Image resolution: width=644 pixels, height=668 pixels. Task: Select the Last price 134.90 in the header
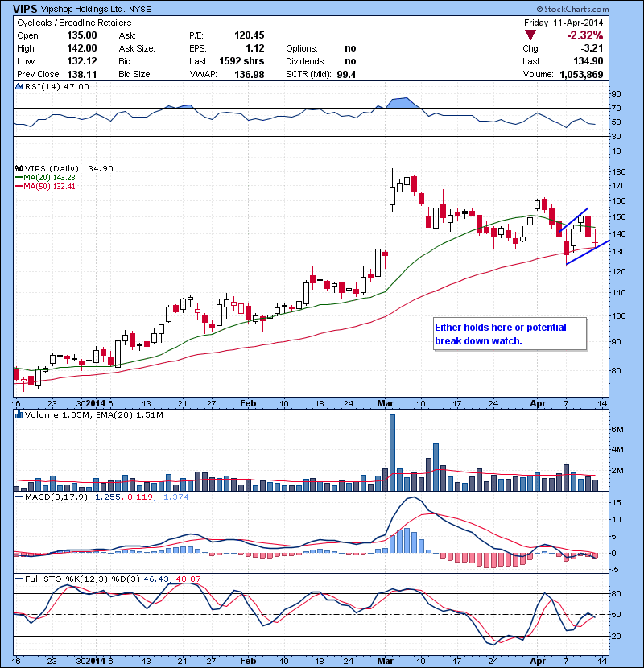[x=588, y=61]
